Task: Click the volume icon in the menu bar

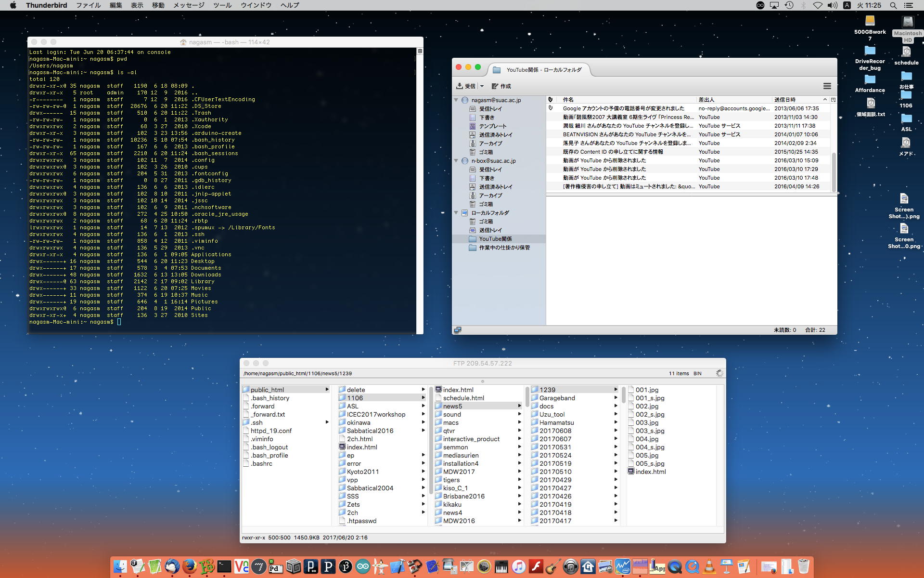Action: point(832,5)
